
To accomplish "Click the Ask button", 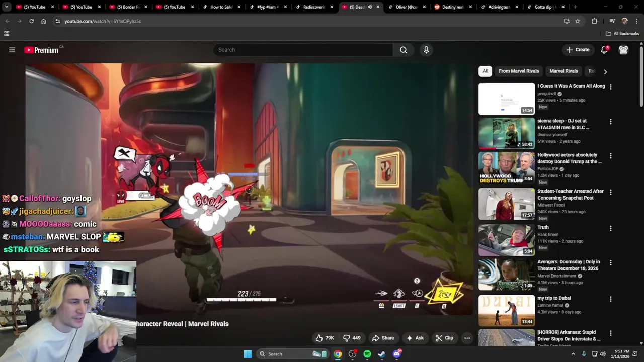I will pyautogui.click(x=415, y=338).
